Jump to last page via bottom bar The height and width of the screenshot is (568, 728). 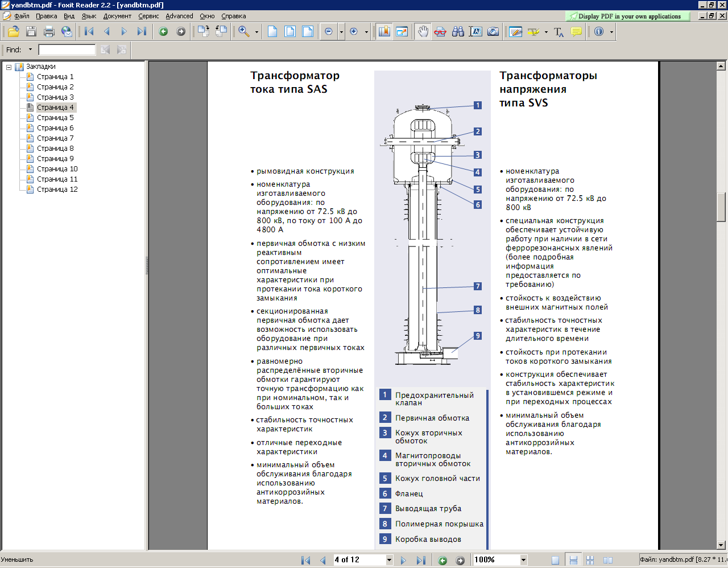[421, 560]
